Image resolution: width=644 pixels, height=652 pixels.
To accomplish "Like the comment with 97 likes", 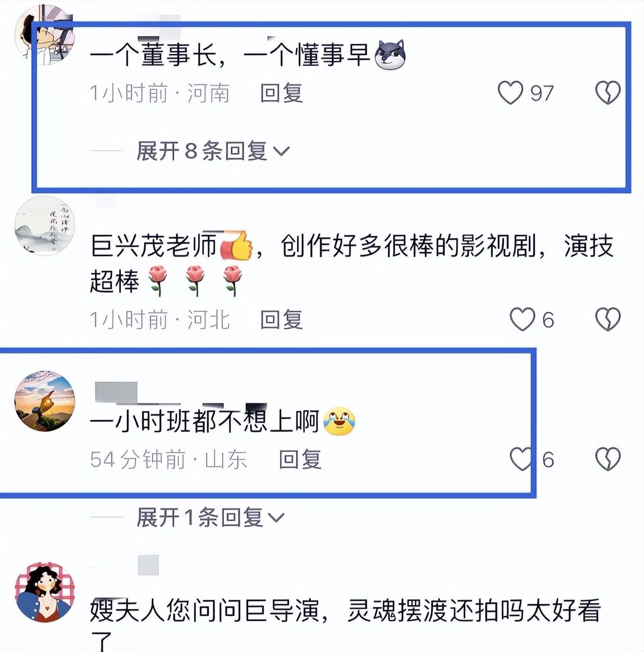I will [x=510, y=93].
